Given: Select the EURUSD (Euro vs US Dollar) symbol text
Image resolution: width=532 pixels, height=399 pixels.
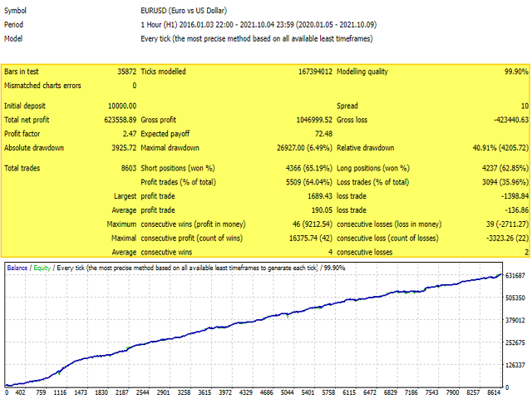Looking at the screenshot, I should point(184,11).
